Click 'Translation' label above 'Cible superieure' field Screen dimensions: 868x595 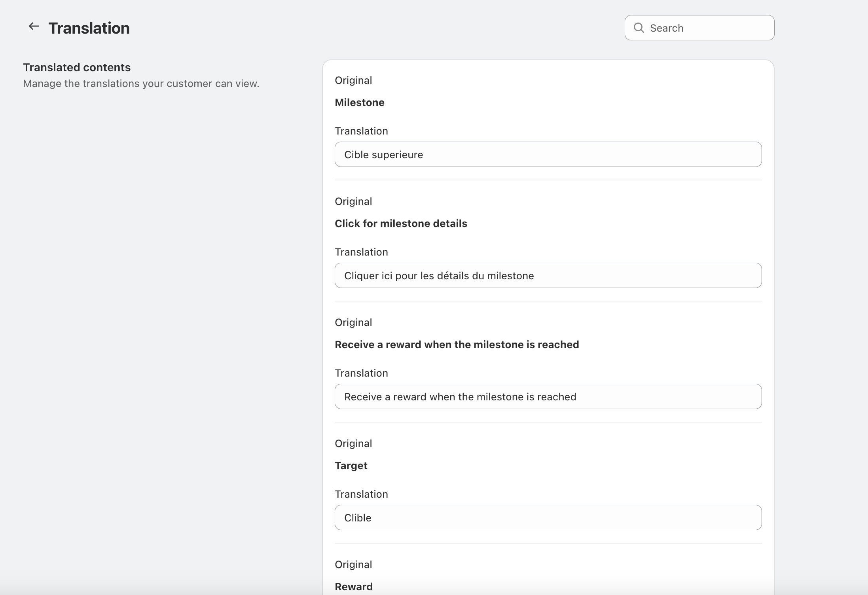point(361,131)
